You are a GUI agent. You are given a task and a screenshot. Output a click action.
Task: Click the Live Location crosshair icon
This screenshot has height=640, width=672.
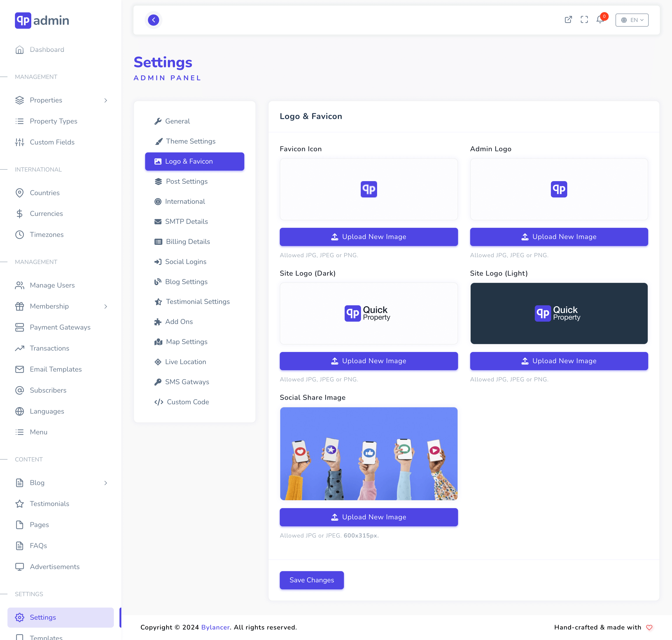point(157,362)
